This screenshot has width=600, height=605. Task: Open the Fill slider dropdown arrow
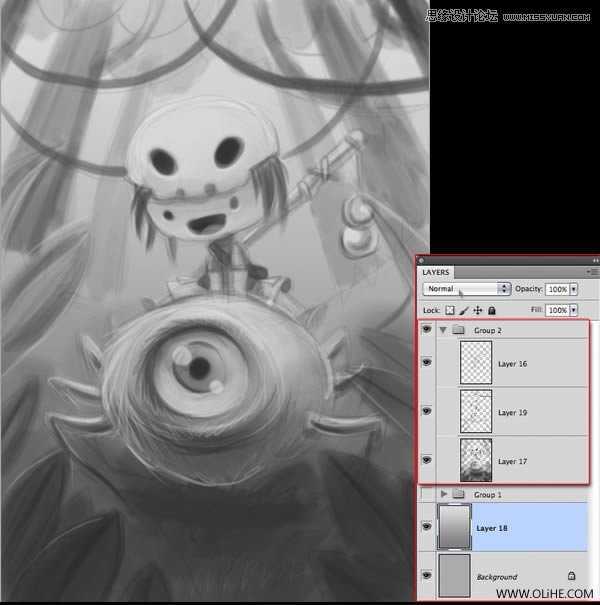coord(573,310)
